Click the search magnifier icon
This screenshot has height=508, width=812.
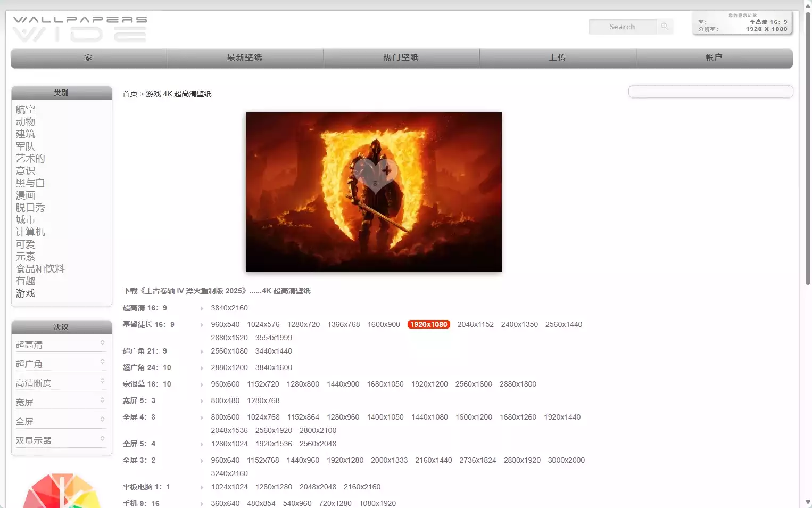pyautogui.click(x=665, y=27)
